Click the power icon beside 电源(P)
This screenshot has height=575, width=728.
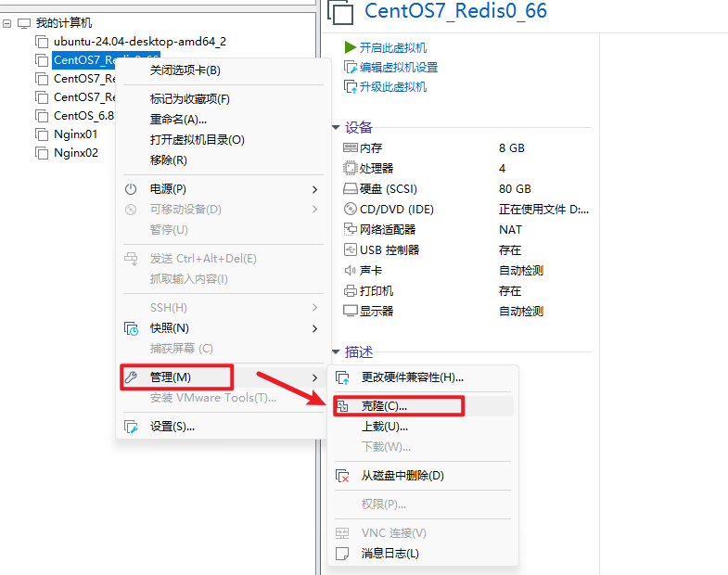coord(131,189)
